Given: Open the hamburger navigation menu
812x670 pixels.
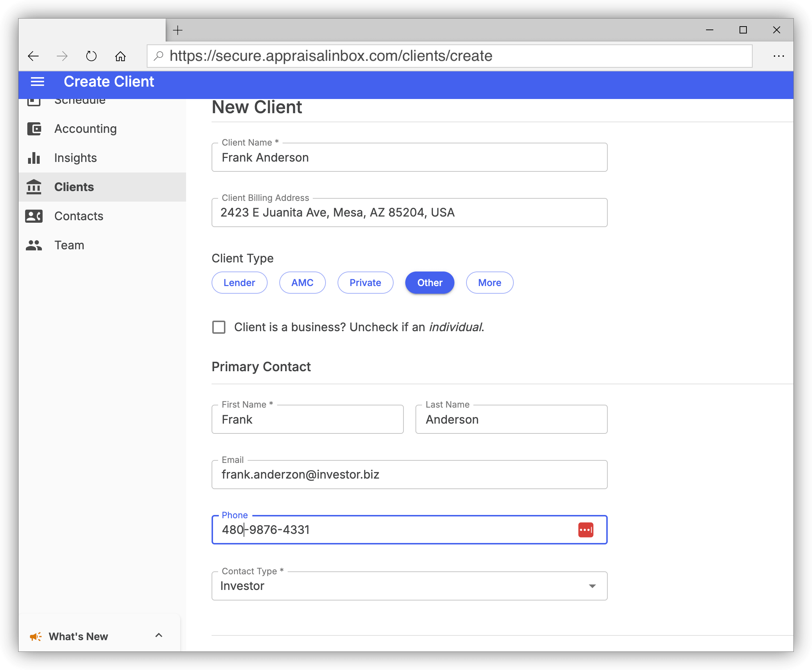Looking at the screenshot, I should point(38,82).
